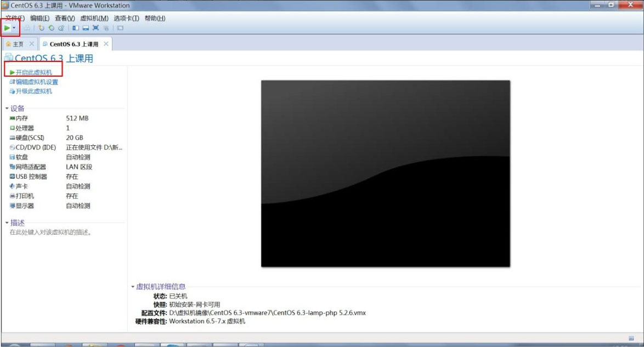This screenshot has width=644, height=347.
Task: Click the 正在使用文件 D:\新... value
Action: pos(94,147)
